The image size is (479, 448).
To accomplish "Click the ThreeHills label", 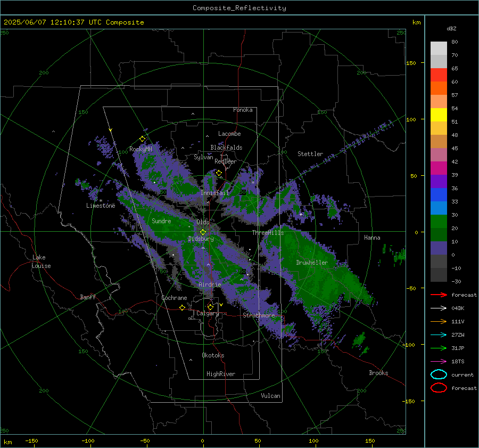I will coord(268,233).
